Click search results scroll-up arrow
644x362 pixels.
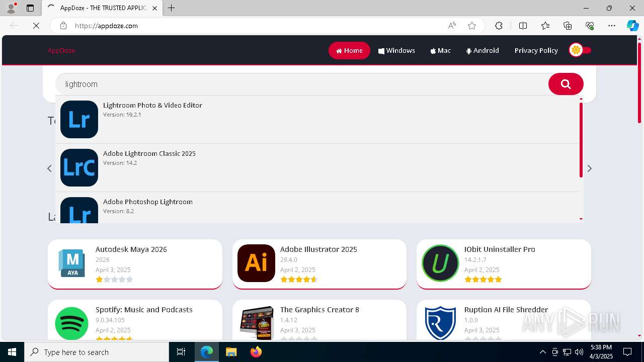point(581,99)
